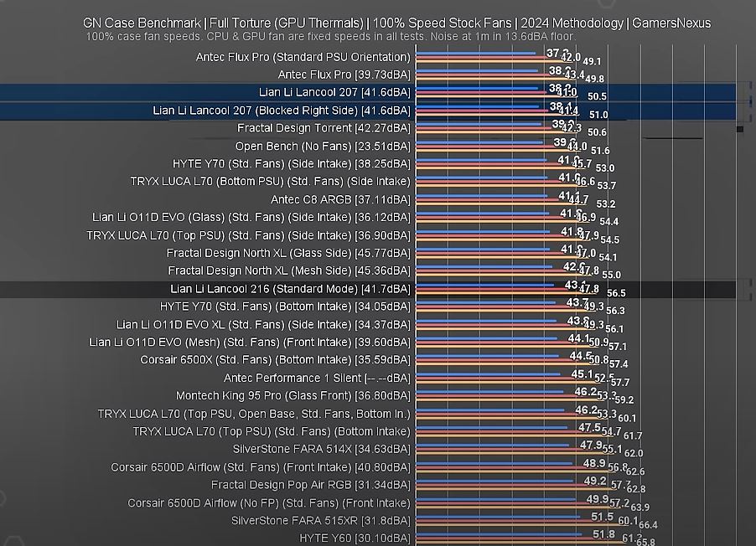Click Lian Li O11D EVO (Mesh) label

tap(250, 343)
